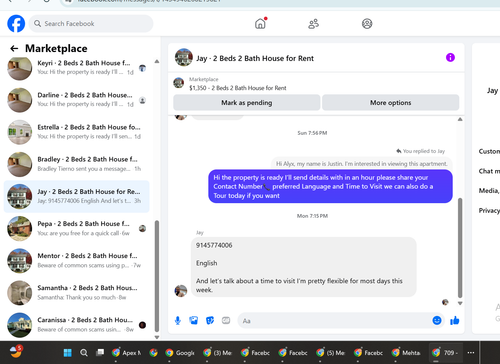This screenshot has width=500, height=364.
Task: Open the profile/account icon in top bar
Action: click(x=367, y=24)
